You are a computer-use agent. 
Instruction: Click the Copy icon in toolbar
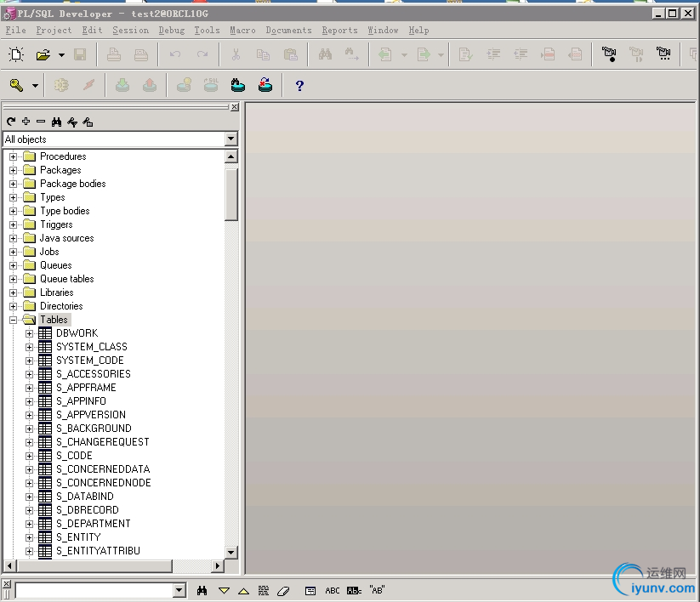pyautogui.click(x=263, y=55)
